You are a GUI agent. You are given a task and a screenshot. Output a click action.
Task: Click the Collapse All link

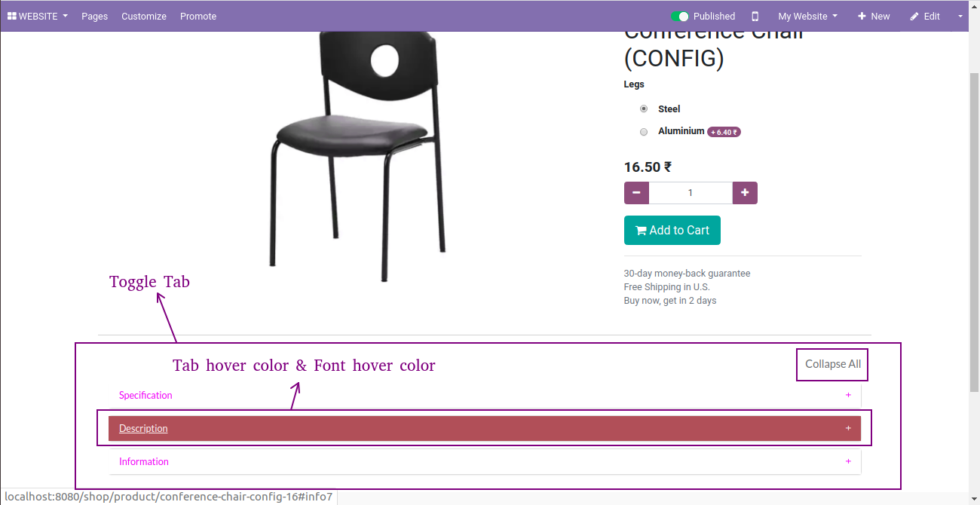point(833,364)
